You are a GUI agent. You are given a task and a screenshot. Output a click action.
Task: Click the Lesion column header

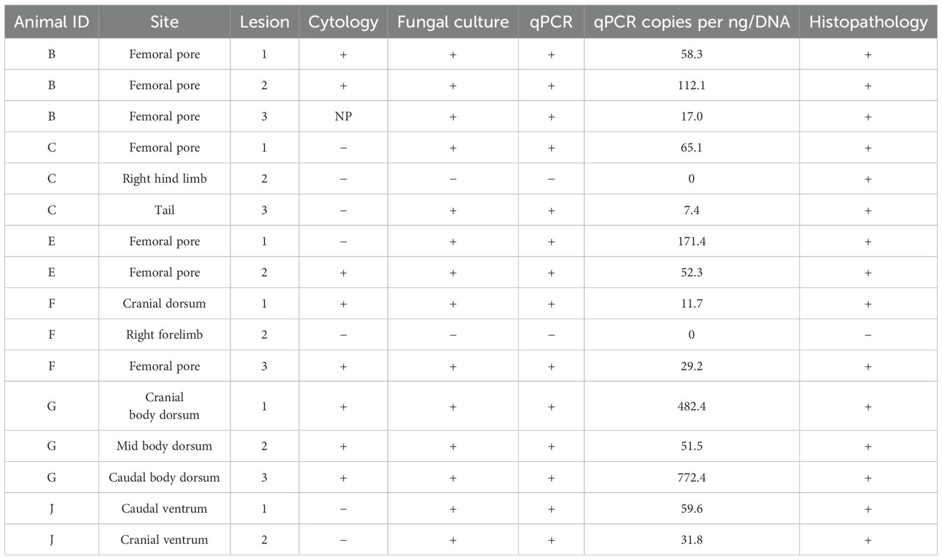pyautogui.click(x=265, y=22)
